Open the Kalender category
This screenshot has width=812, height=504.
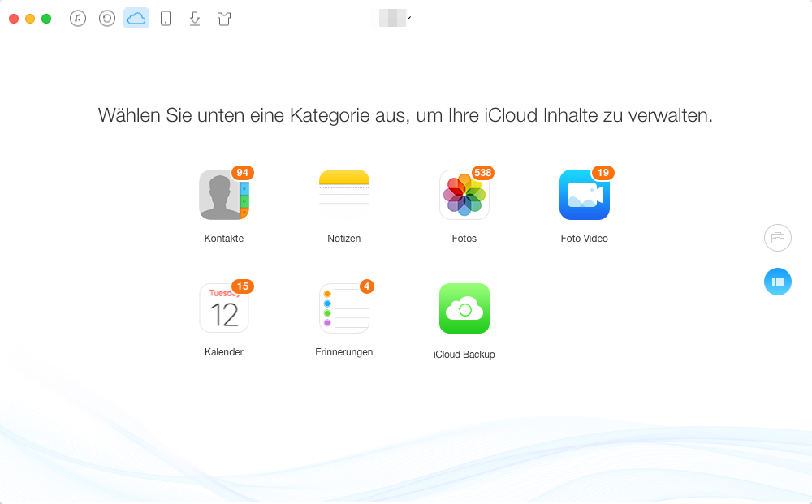click(x=224, y=308)
